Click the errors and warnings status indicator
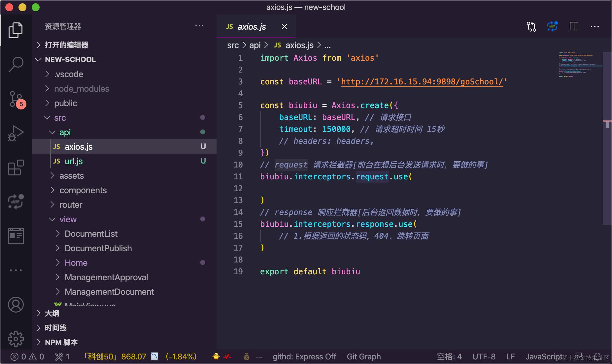This screenshot has width=612, height=364. tap(27, 357)
